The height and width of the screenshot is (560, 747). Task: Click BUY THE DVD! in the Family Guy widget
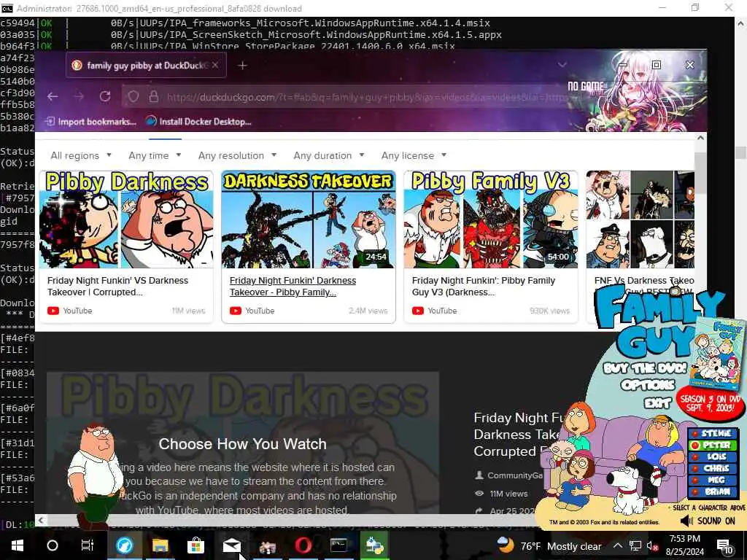[645, 368]
